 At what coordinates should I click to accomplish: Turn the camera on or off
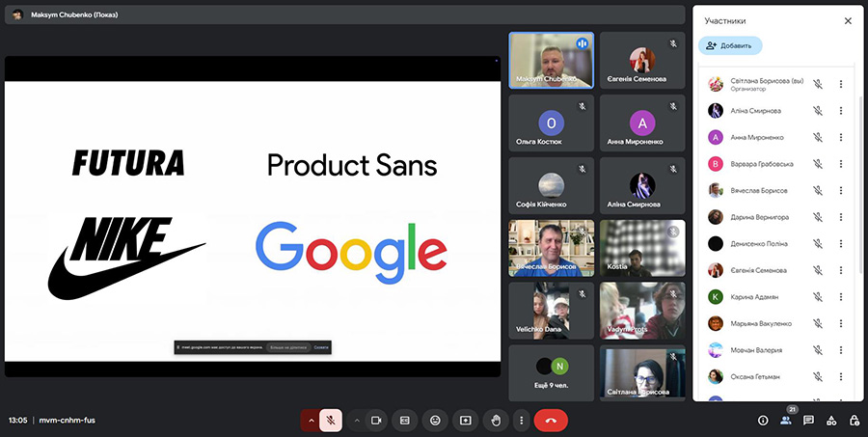tap(376, 421)
